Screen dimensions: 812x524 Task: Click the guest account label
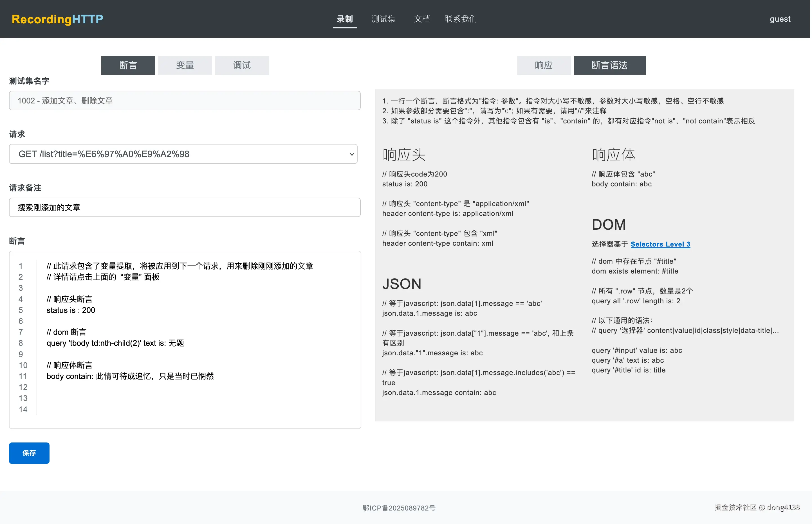pyautogui.click(x=780, y=19)
